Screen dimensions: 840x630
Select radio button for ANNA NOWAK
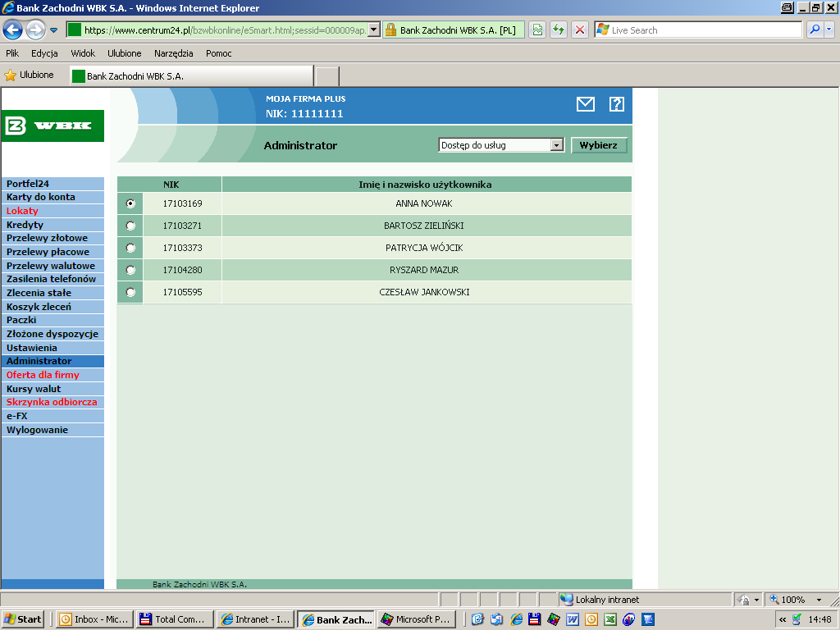tap(130, 203)
